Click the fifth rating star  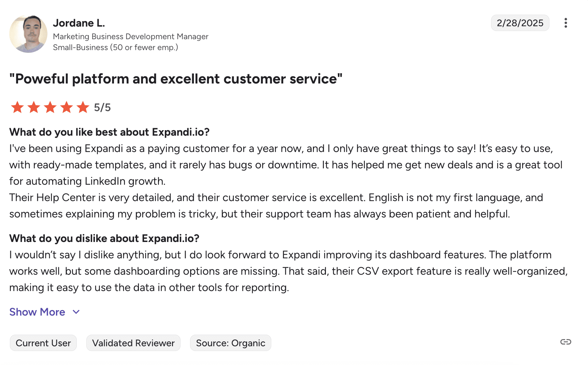click(83, 107)
